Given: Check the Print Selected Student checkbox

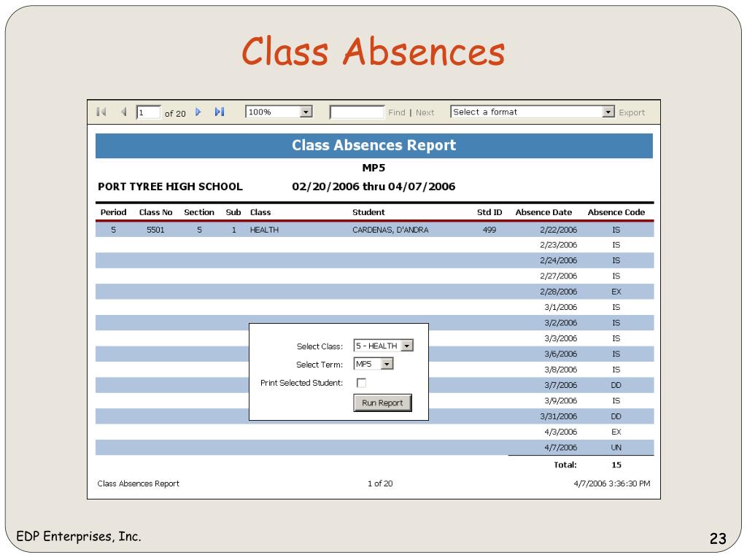Looking at the screenshot, I should point(362,383).
